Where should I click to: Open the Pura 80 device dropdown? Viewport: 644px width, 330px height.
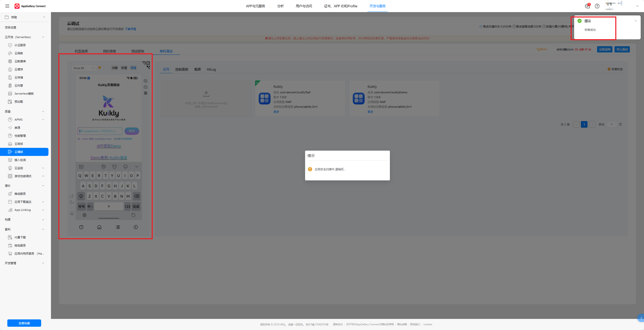(84, 68)
